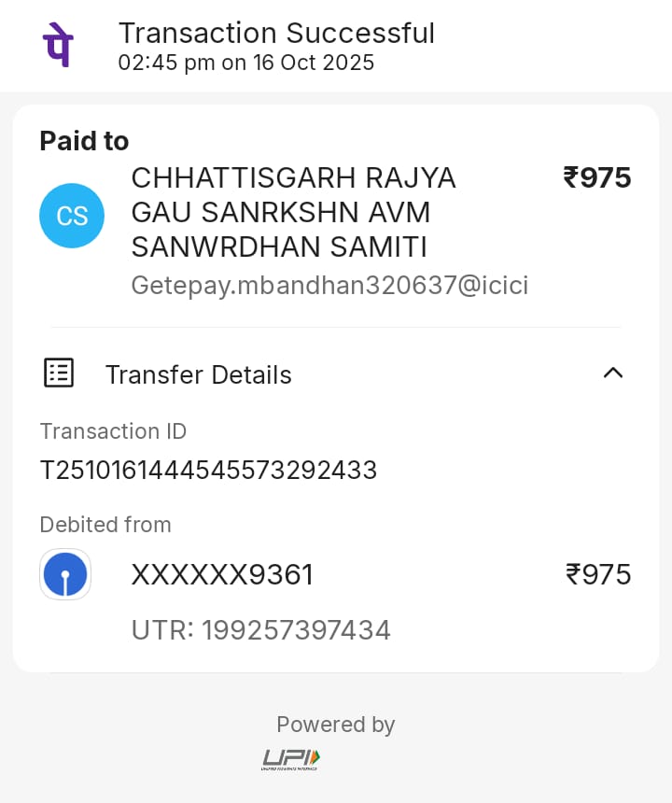Click the State Bank of India logo
Viewport: 672px width, 803px height.
(x=65, y=574)
